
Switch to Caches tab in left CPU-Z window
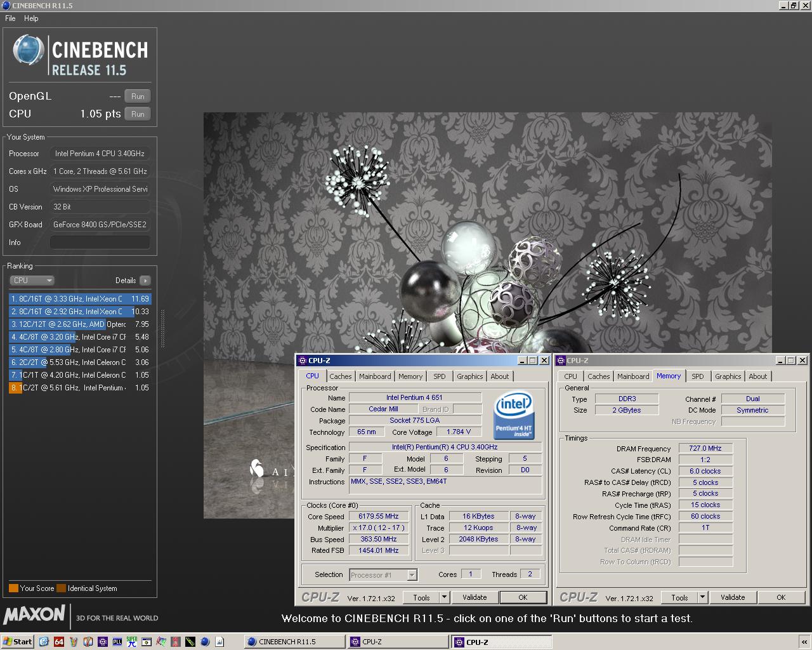[x=341, y=376]
